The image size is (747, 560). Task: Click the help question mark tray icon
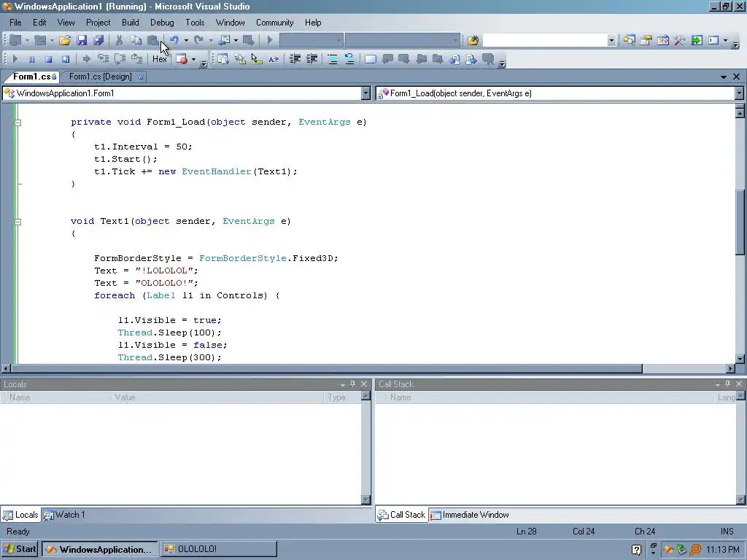[636, 550]
